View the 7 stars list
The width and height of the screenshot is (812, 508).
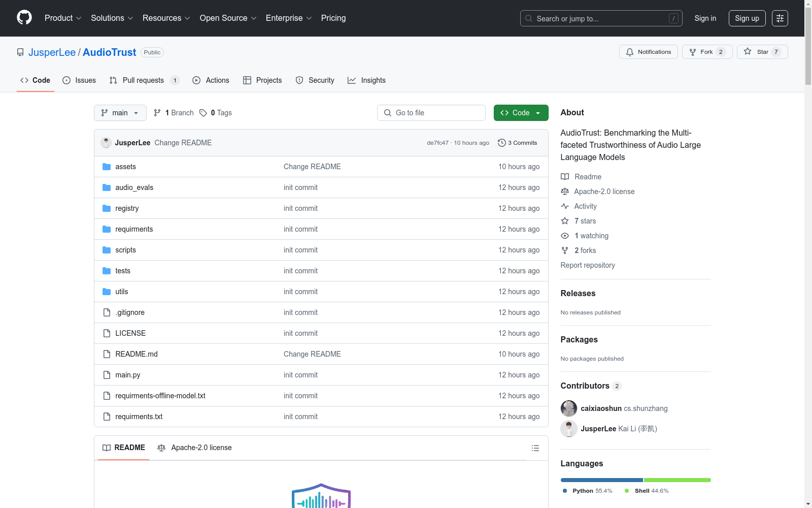[579, 221]
